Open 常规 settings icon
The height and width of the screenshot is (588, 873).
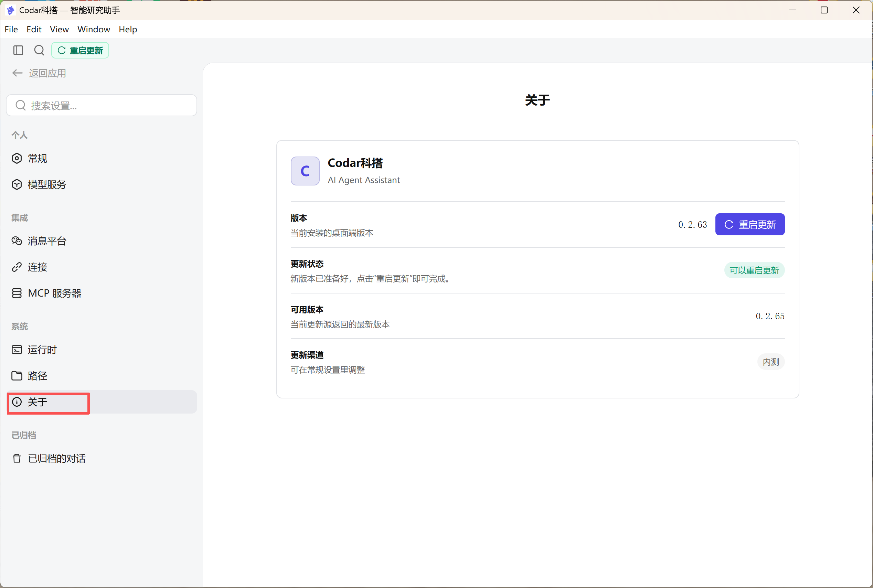coord(17,158)
